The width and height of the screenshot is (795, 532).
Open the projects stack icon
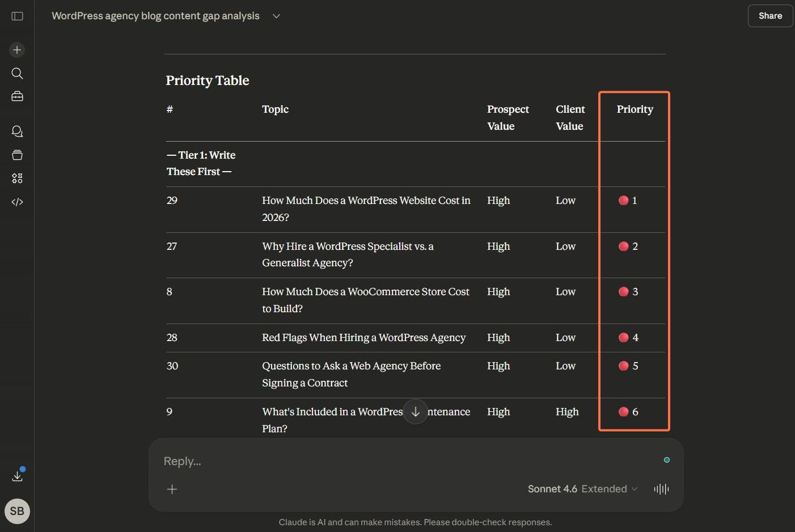click(x=17, y=155)
